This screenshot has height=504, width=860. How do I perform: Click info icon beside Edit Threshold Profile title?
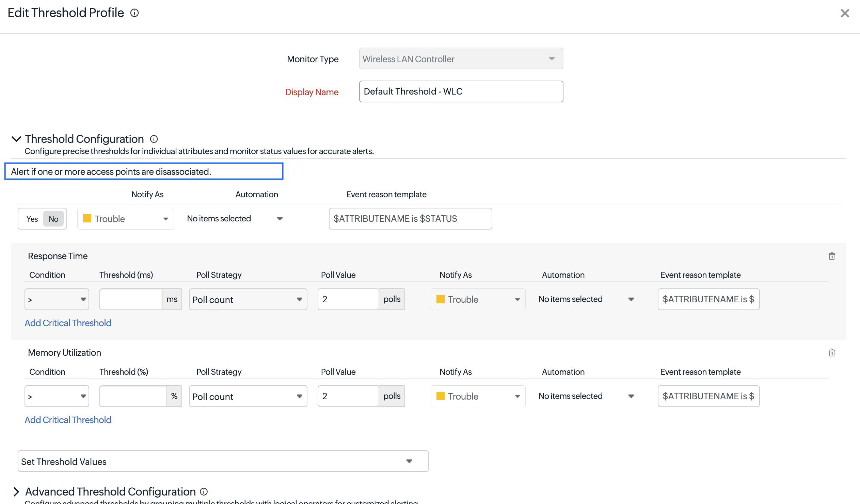point(134,13)
